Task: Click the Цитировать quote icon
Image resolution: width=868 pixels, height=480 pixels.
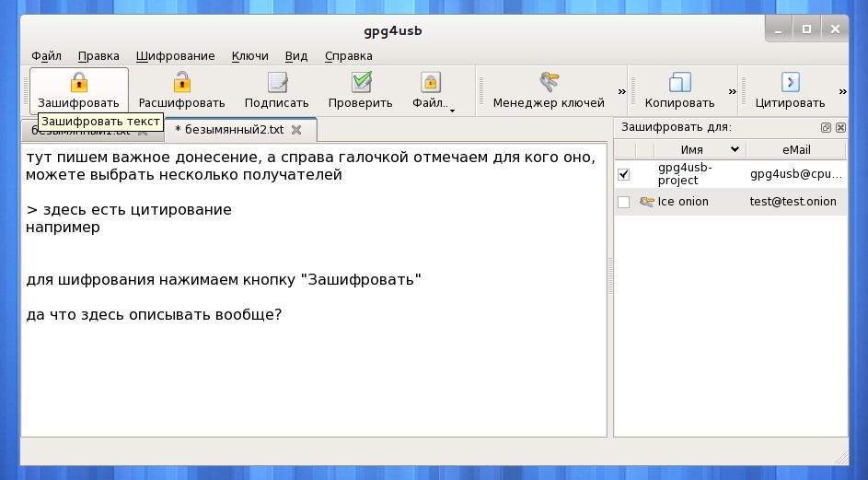Action: coord(790,83)
